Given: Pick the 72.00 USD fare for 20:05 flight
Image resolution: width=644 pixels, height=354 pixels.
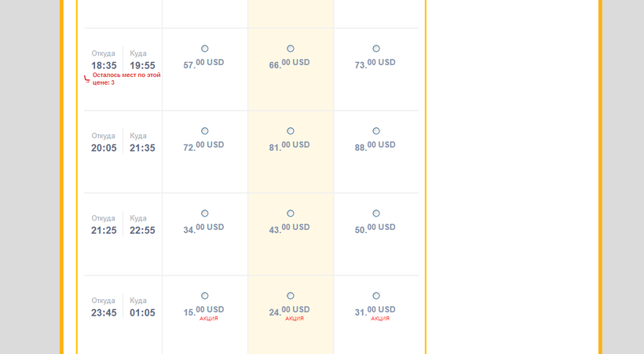Looking at the screenshot, I should (205, 131).
